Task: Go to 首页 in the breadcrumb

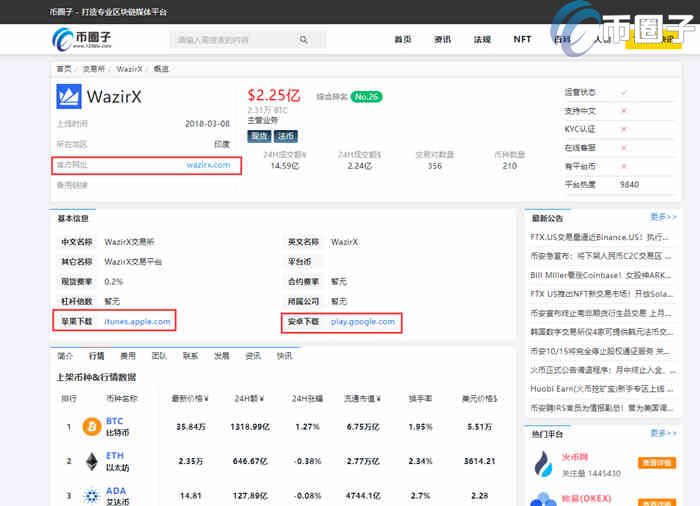Action: pyautogui.click(x=64, y=69)
